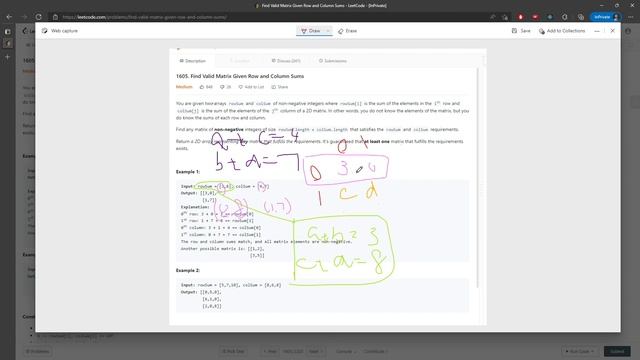
Task: Open Problems list in background page
Action: tap(38, 351)
